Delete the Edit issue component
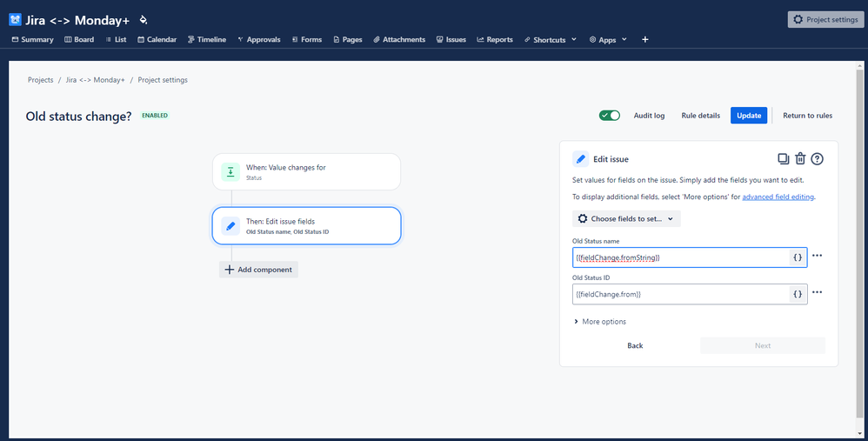 [800, 159]
